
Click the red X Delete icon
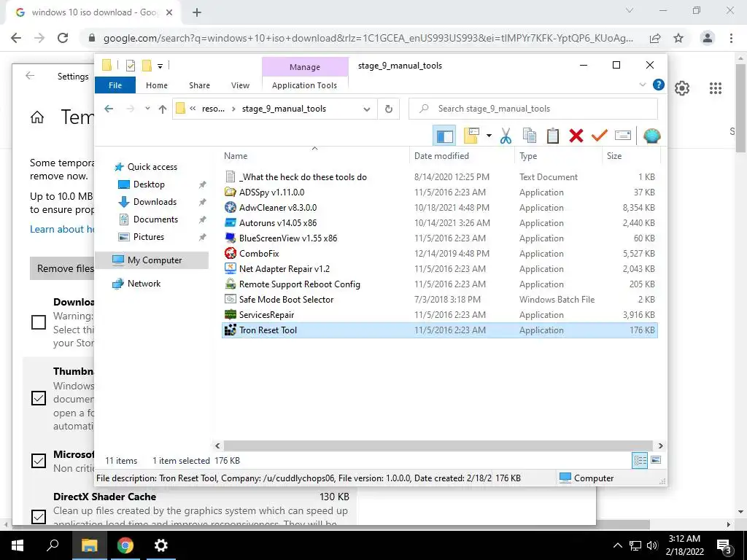pos(576,136)
